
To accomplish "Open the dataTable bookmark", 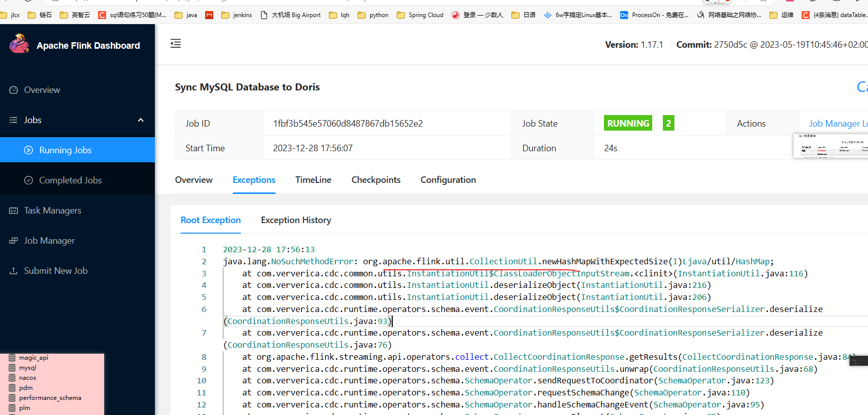I will [x=834, y=15].
